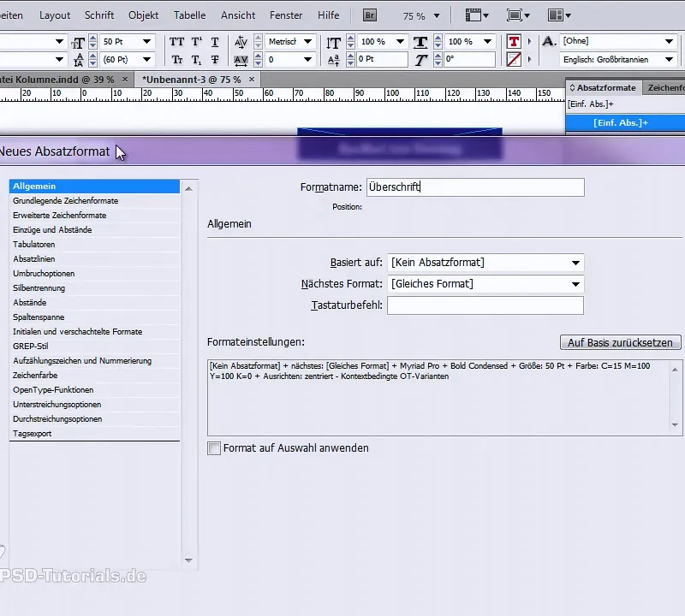This screenshot has height=616, width=685.
Task: Select OpenType-Funktionen category
Action: (94, 390)
